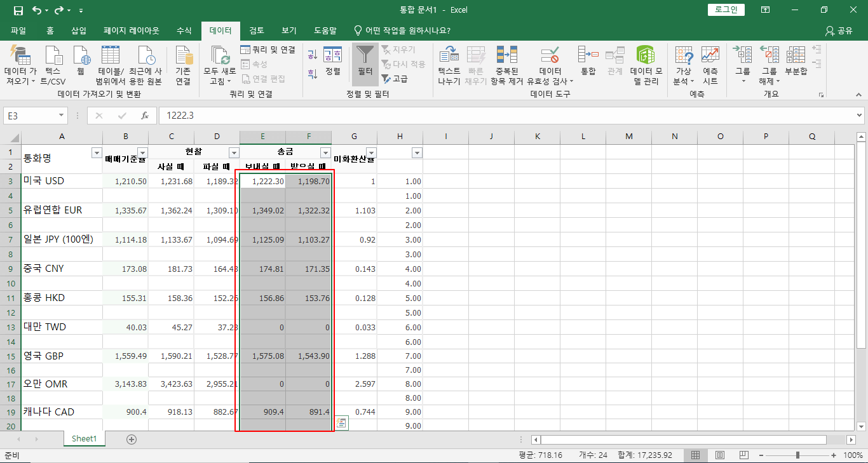Open the Get Data (데이터 가져오기) menu
The width and height of the screenshot is (868, 463).
point(20,65)
